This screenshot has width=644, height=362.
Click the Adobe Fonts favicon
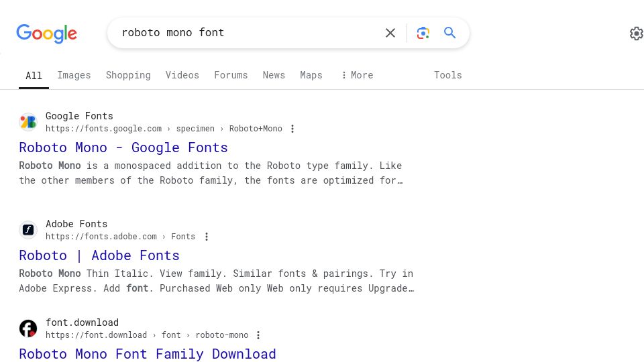(x=28, y=230)
